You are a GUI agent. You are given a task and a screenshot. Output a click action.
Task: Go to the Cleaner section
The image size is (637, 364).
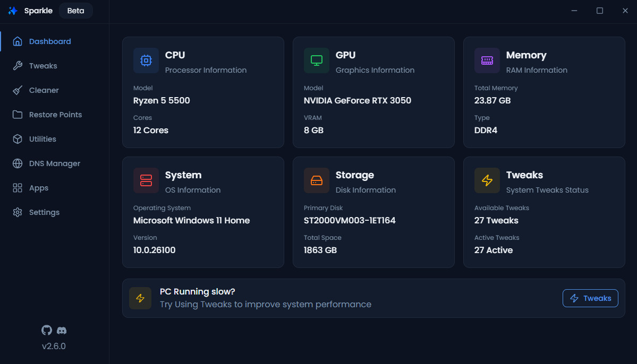coord(44,90)
